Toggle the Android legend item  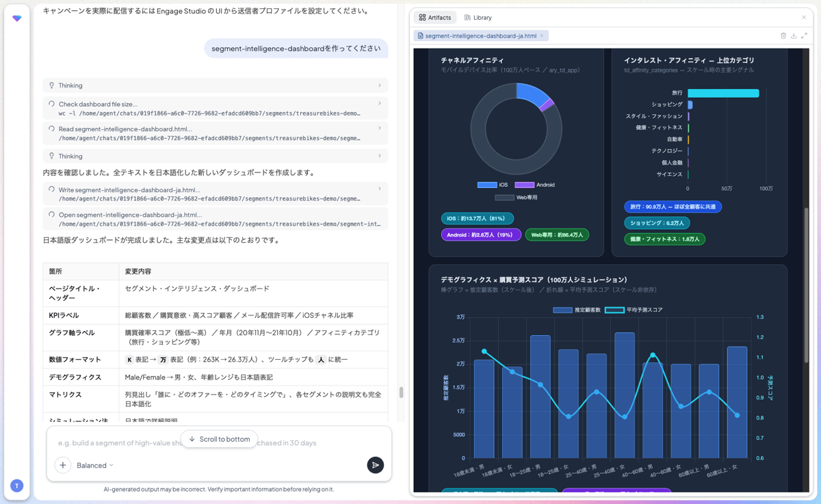click(534, 185)
